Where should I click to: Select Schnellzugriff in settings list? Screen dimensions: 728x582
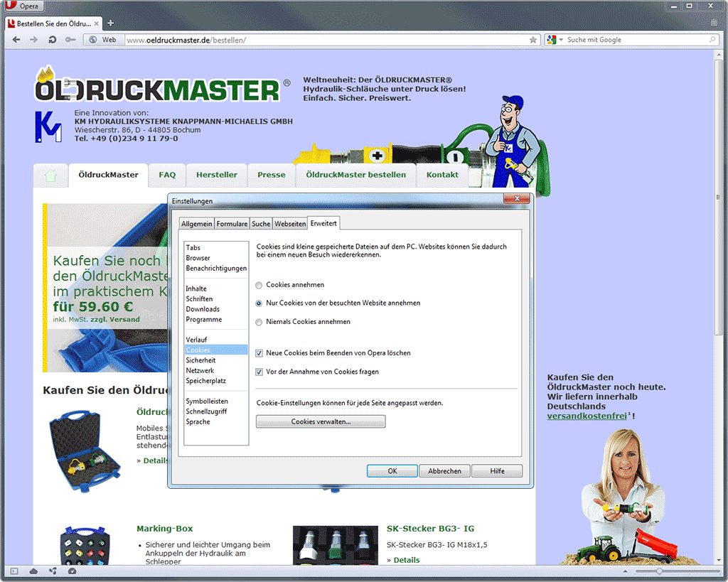coord(216,411)
